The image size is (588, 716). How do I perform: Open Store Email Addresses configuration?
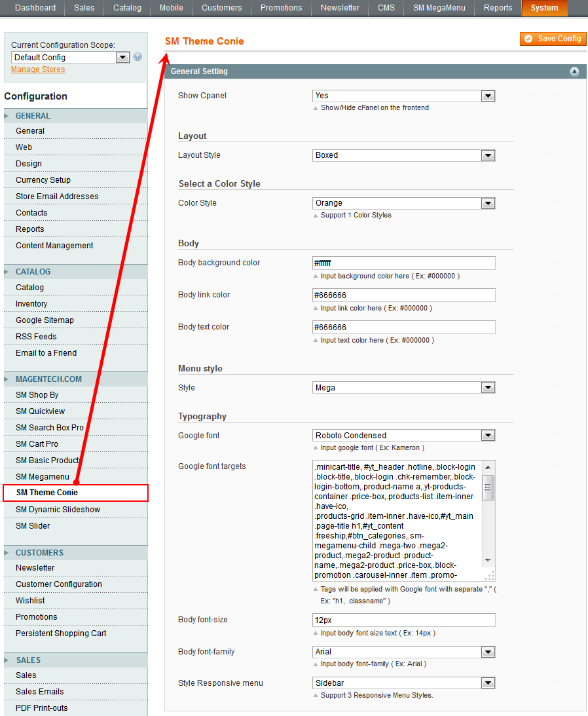coord(75,197)
